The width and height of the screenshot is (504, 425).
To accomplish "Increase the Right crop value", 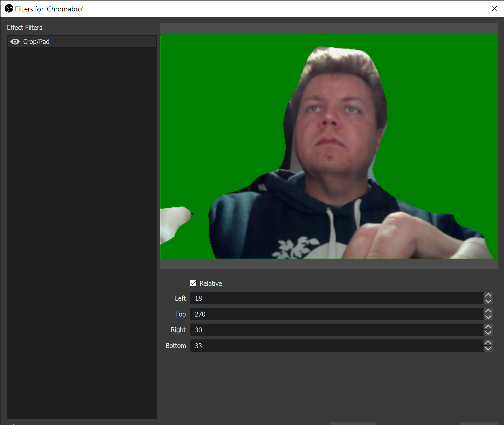I will pos(488,327).
